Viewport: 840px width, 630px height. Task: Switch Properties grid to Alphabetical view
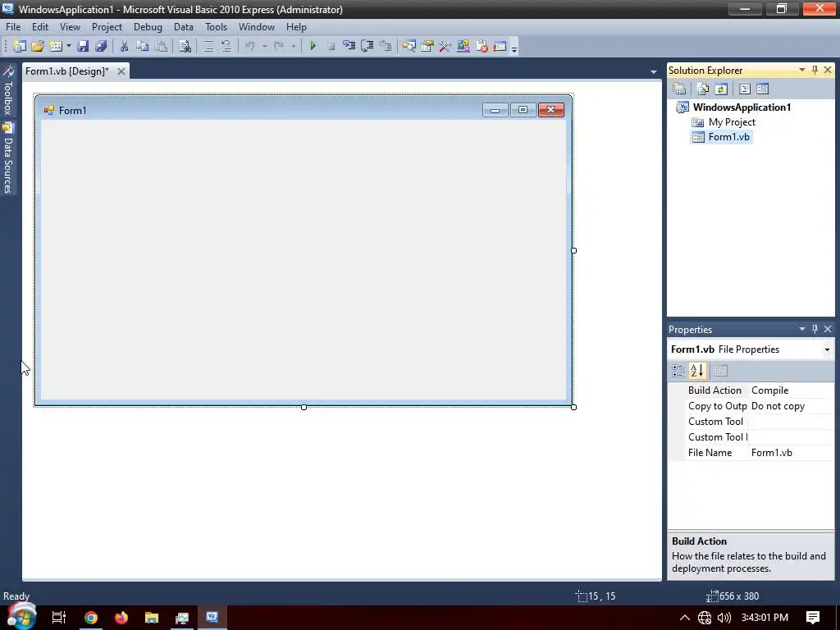[697, 371]
